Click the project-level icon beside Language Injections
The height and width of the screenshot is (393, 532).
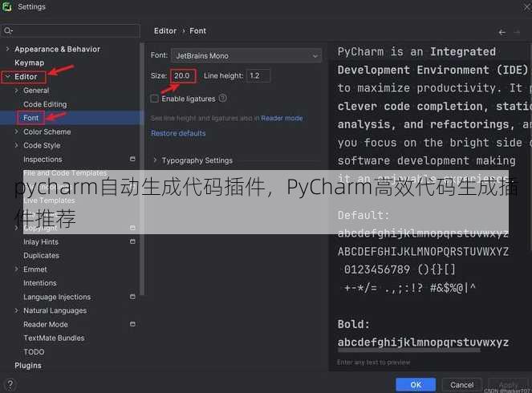pos(132,297)
